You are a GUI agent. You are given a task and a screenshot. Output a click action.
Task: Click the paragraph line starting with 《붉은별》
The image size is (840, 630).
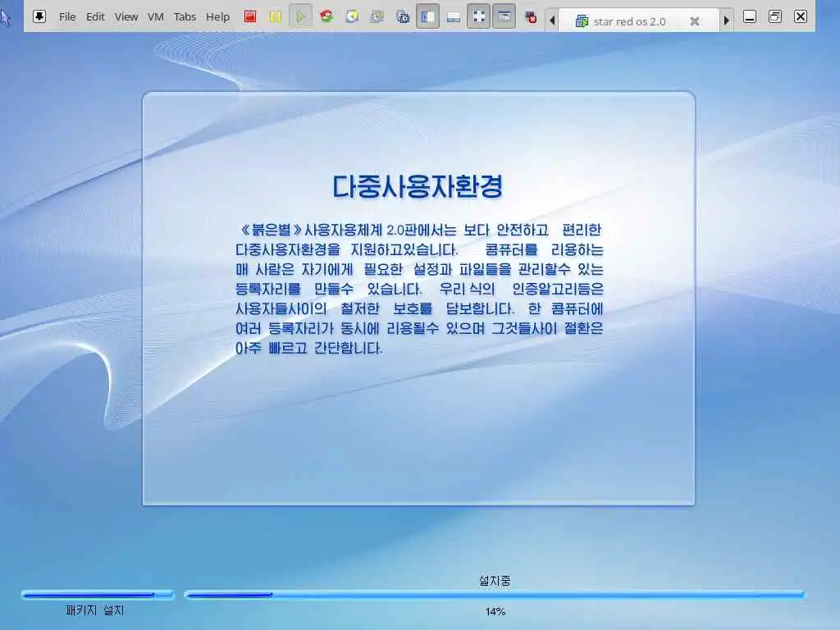click(419, 230)
